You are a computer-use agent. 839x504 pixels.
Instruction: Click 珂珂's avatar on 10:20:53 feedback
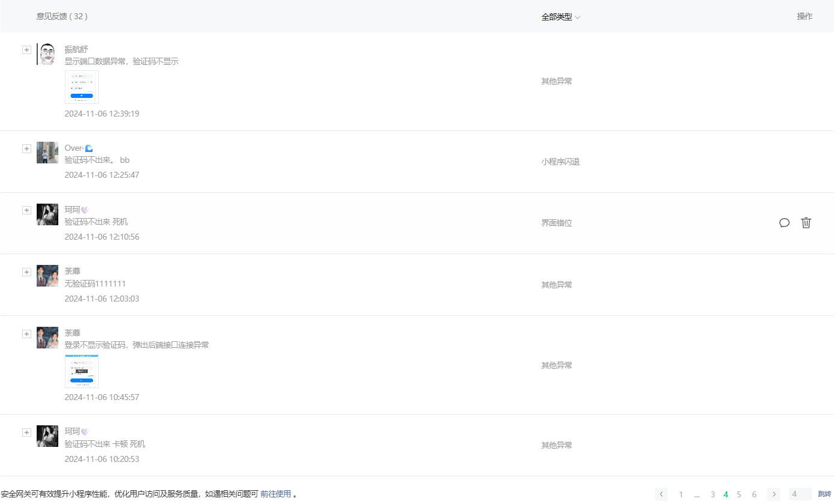pyautogui.click(x=47, y=436)
